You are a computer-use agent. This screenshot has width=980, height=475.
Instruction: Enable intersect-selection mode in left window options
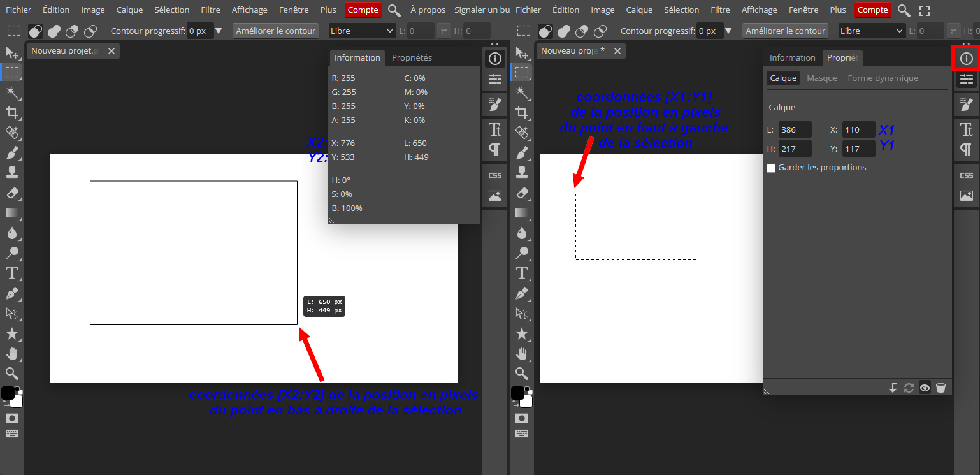coord(91,31)
